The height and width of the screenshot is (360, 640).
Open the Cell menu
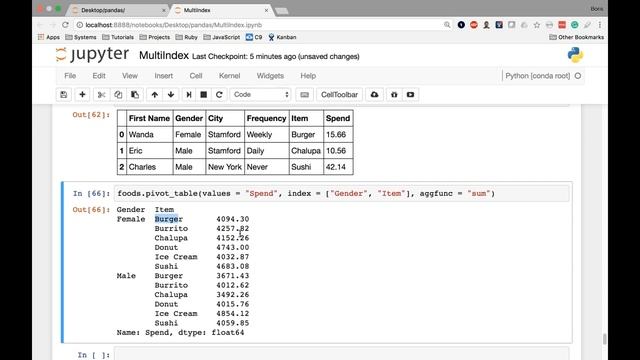196,76
